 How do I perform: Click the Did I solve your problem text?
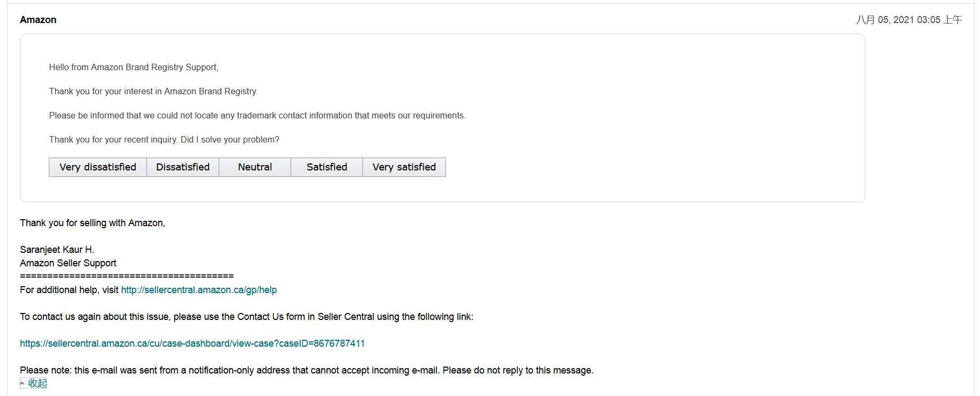(x=230, y=140)
